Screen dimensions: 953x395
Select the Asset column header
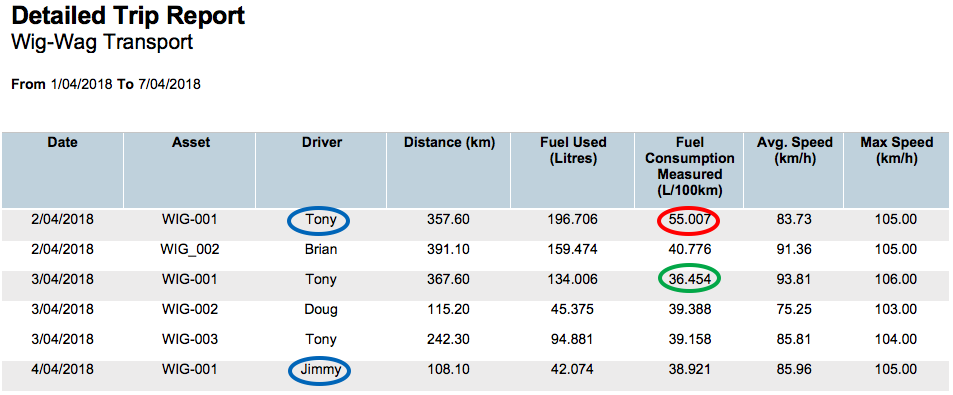190,143
